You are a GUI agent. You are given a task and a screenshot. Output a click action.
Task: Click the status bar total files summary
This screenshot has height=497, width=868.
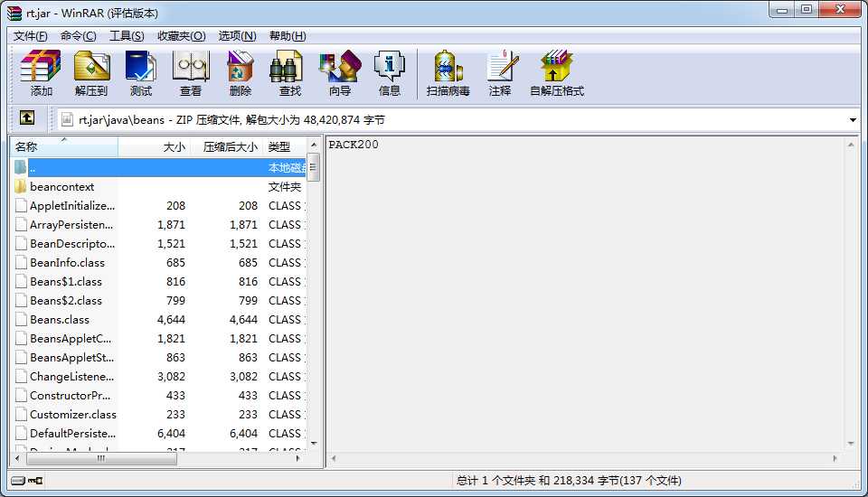[x=569, y=481]
